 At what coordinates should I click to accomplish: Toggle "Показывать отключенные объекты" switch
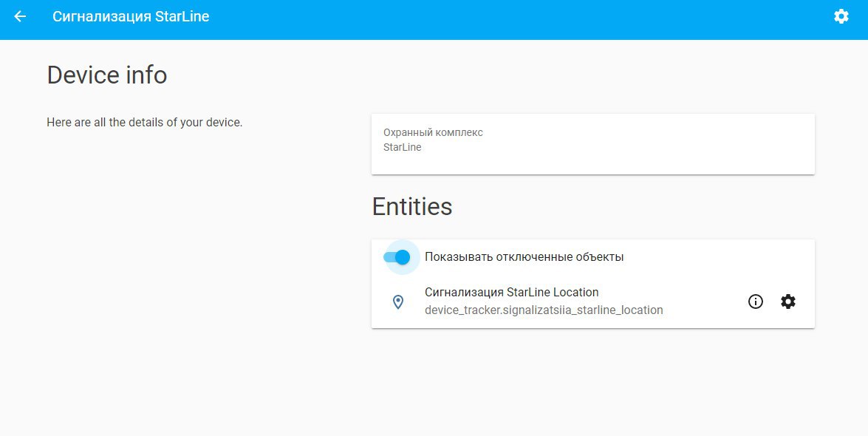pyautogui.click(x=397, y=257)
